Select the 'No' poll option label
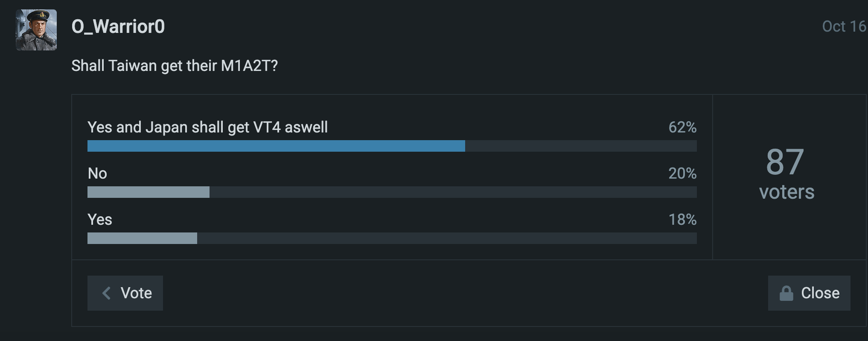This screenshot has height=341, width=868. click(x=97, y=173)
